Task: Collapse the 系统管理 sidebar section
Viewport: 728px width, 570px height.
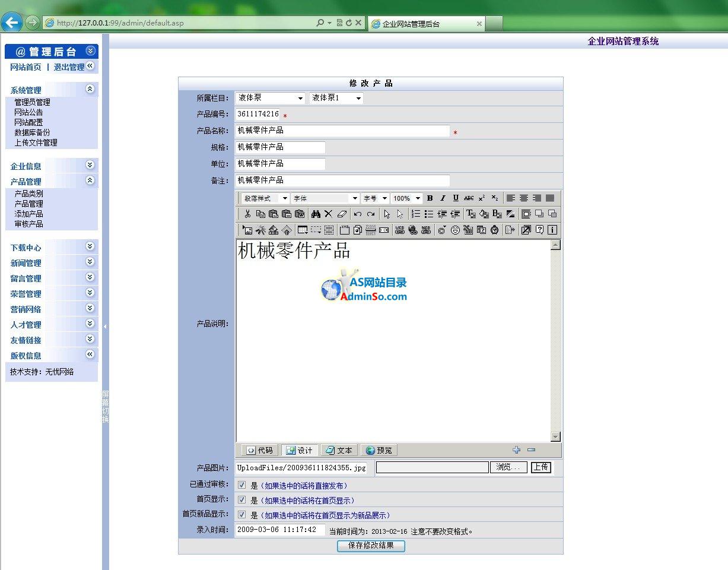Action: (x=90, y=89)
